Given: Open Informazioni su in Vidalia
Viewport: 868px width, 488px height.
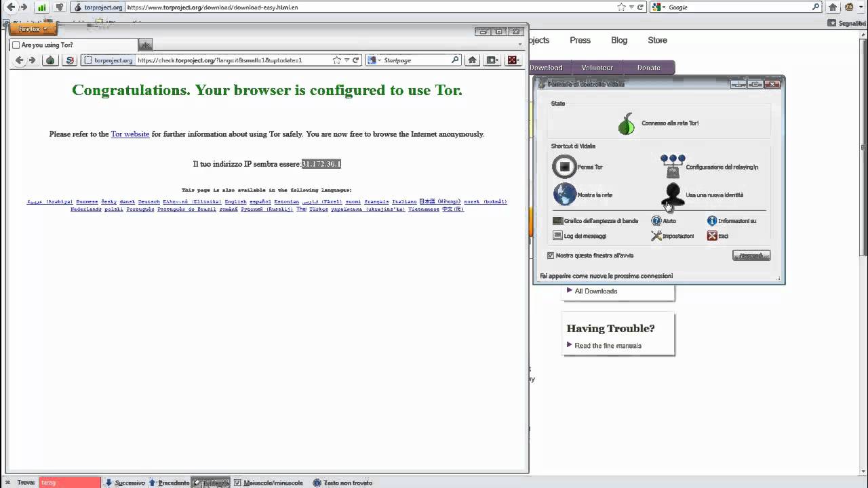Looking at the screenshot, I should click(732, 221).
